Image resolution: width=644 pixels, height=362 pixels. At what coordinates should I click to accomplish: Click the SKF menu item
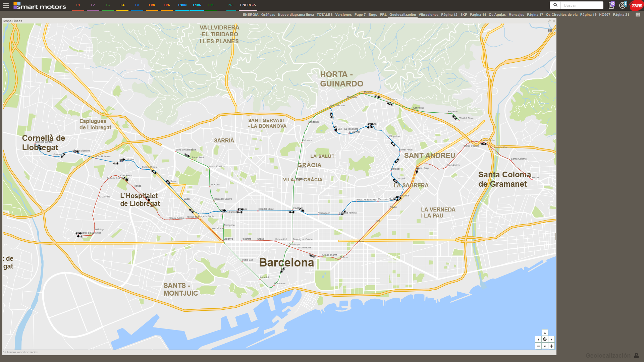point(464,15)
